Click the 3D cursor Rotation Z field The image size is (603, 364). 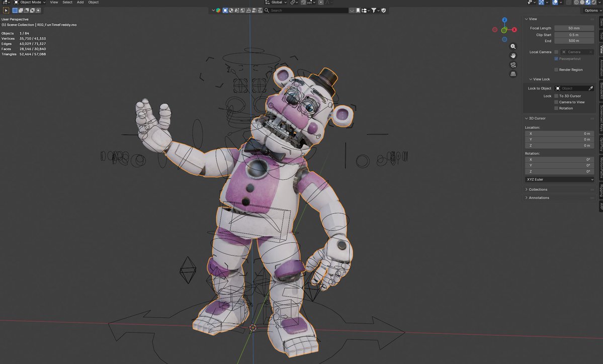pyautogui.click(x=560, y=172)
